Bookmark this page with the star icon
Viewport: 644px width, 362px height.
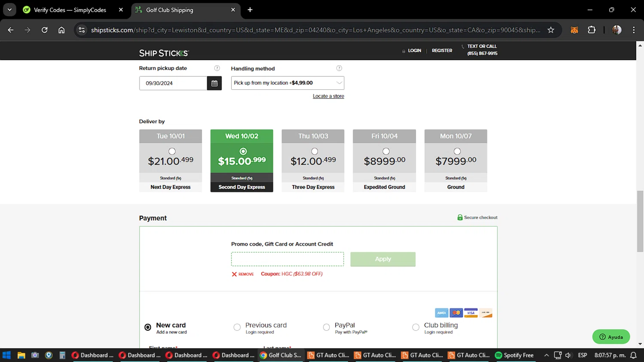coord(551,30)
